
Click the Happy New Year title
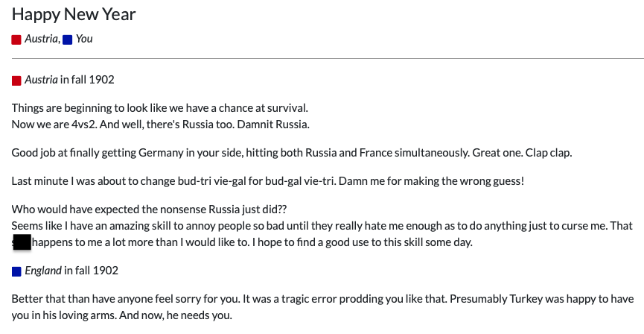[74, 14]
